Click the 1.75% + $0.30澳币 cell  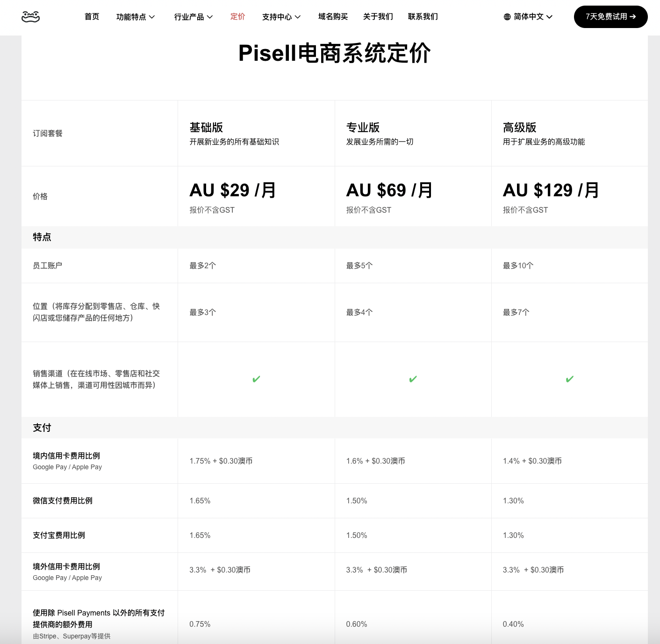(221, 461)
